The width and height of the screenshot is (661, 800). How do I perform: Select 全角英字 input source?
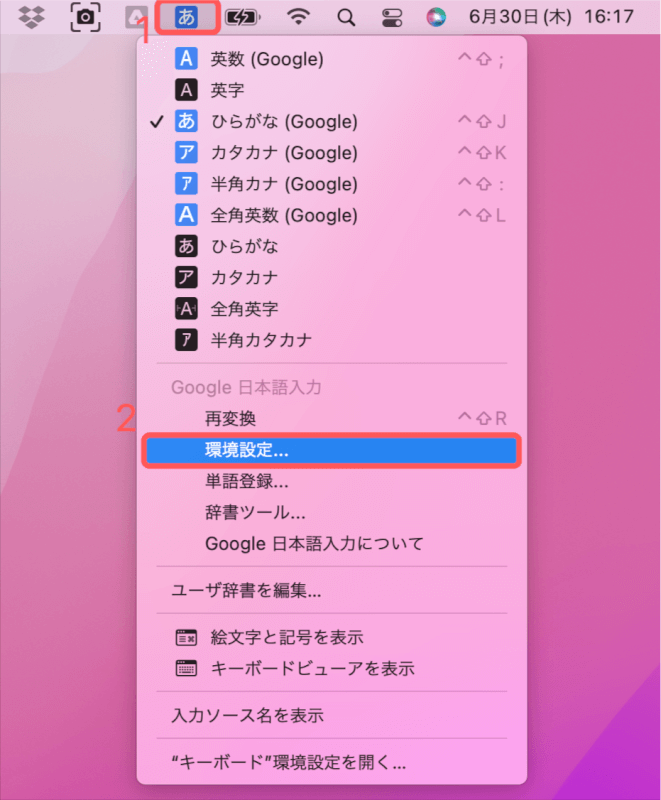(x=332, y=309)
